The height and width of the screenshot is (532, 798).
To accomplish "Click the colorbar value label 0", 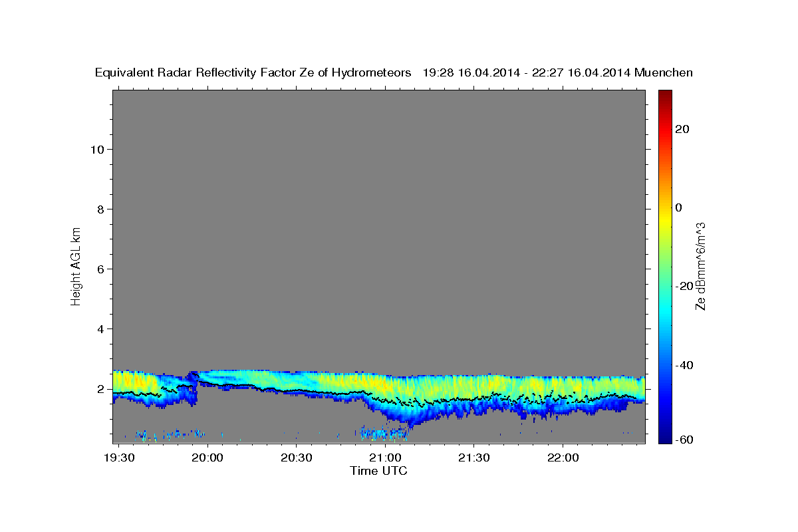I will [x=678, y=207].
